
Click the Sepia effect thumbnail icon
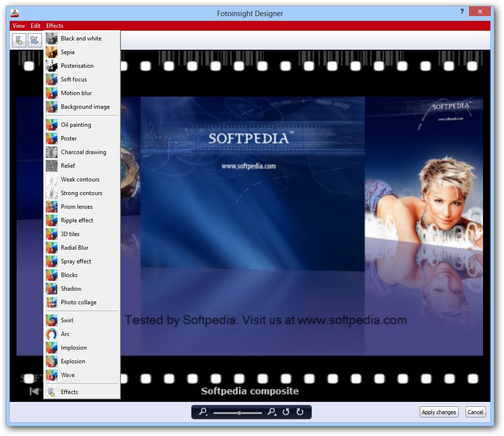pos(52,52)
